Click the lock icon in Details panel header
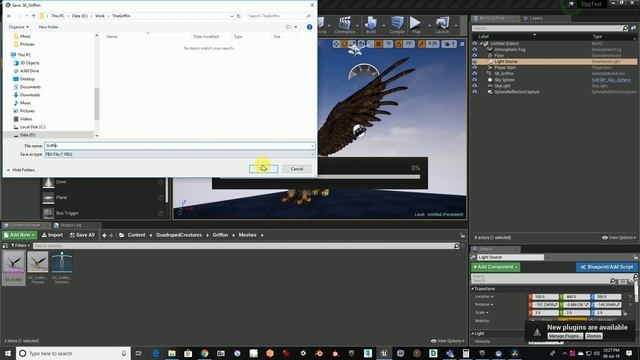640x360 pixels. pyautogui.click(x=636, y=257)
